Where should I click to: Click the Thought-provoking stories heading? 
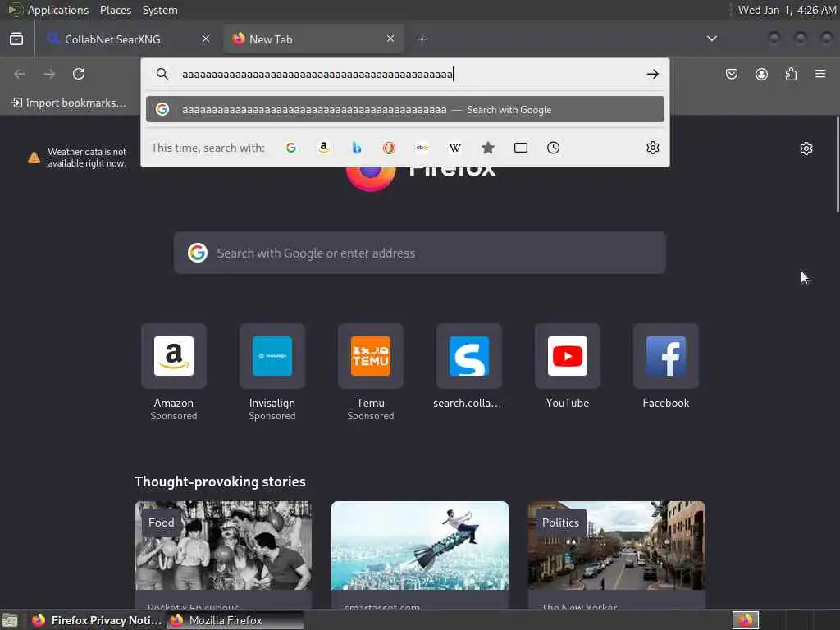point(220,482)
